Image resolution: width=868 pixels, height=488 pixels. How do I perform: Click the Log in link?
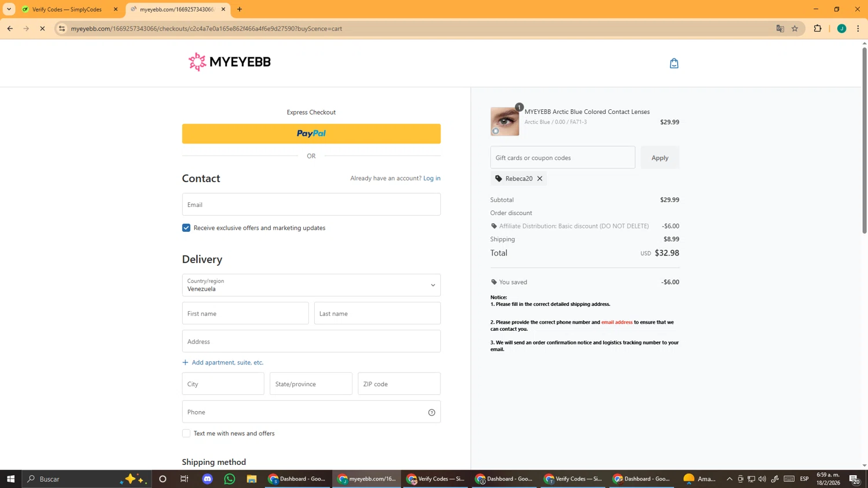432,178
